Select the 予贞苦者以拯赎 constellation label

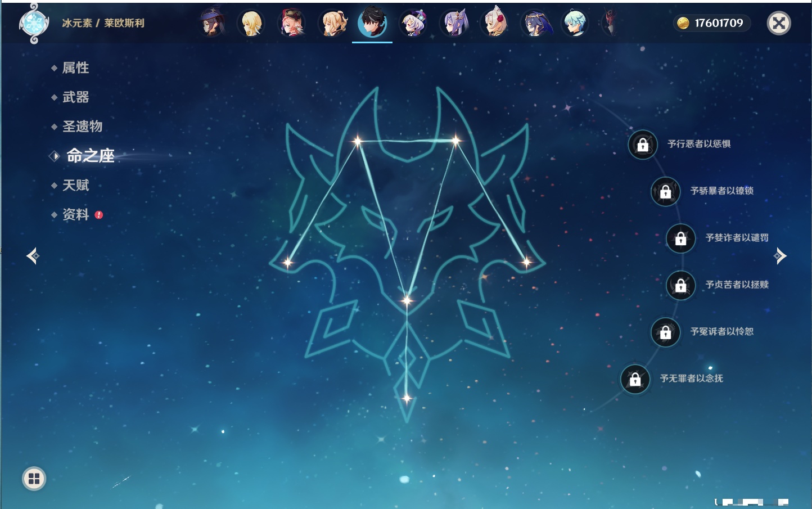[x=737, y=285]
